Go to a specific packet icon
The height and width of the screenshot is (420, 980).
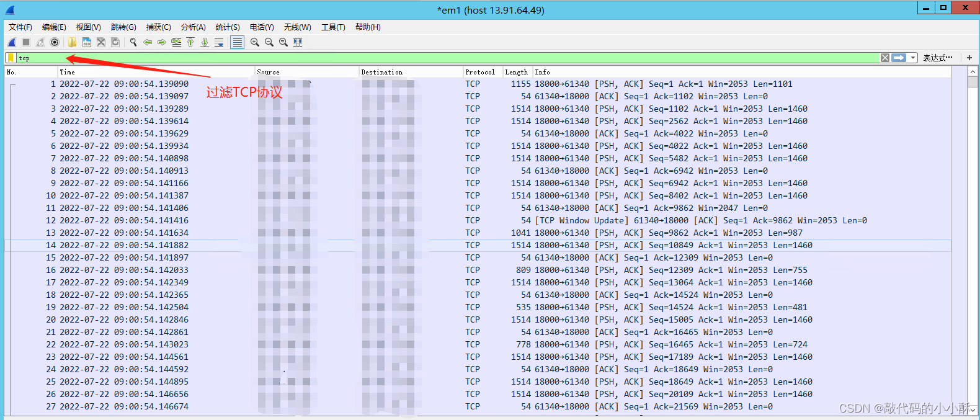click(x=176, y=42)
